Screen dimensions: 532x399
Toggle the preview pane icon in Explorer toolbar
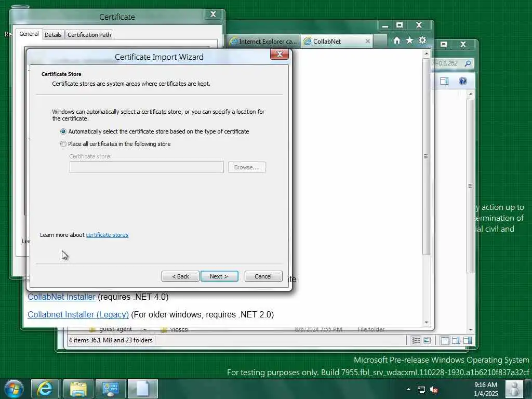click(444, 81)
